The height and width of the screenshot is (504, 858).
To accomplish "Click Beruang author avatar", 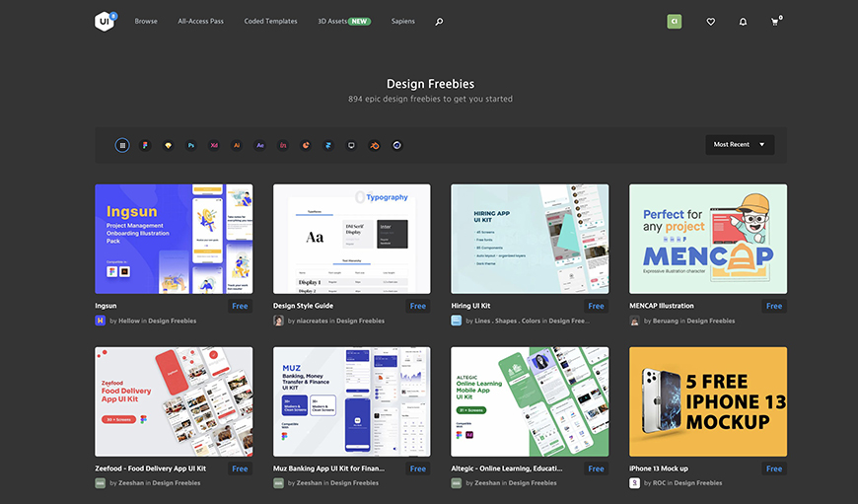I will click(635, 321).
